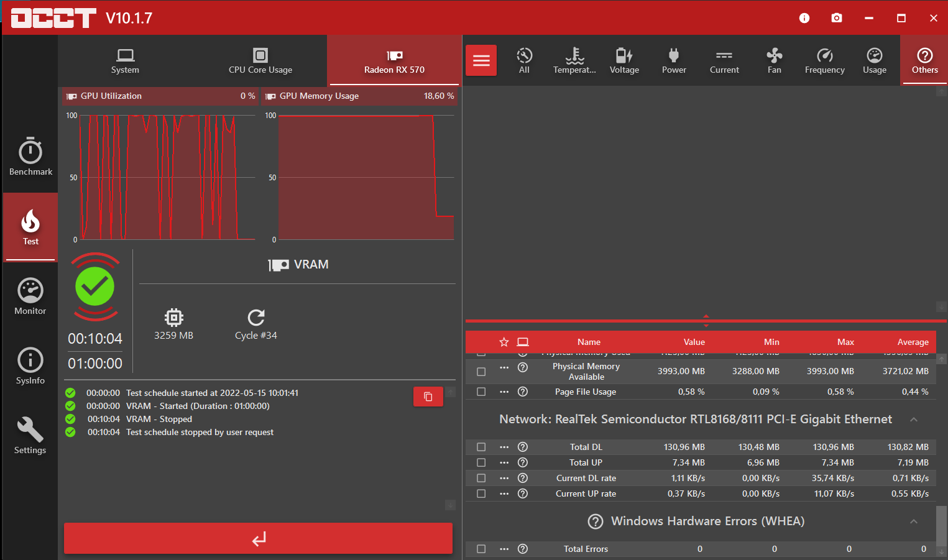
Task: Show All sensors category
Action: click(x=524, y=60)
